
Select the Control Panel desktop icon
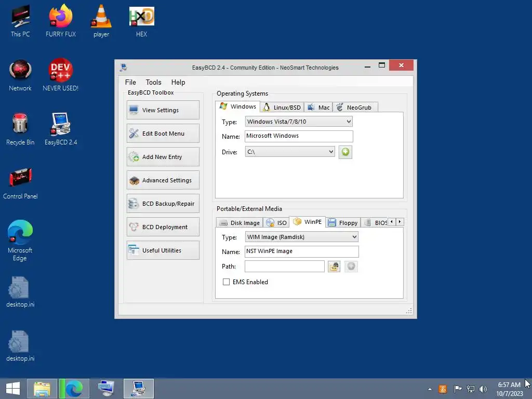coord(20,183)
